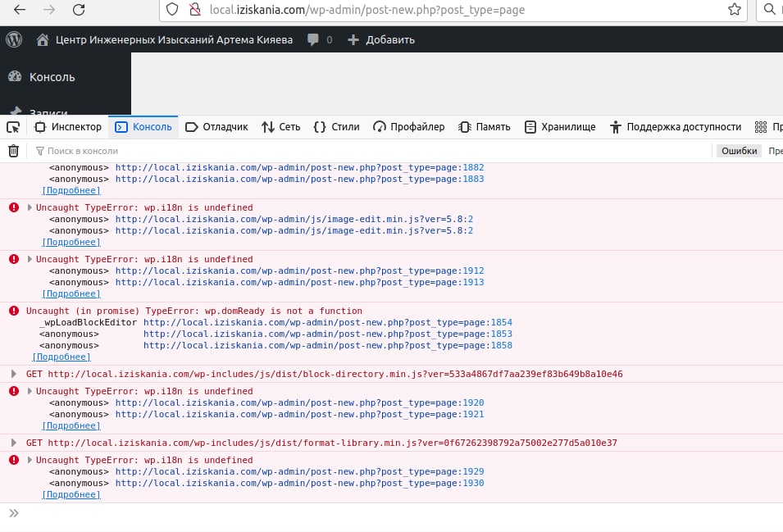This screenshot has height=532, width=783.
Task: Expand the wp.i18n error for page:1929
Action: 30,460
